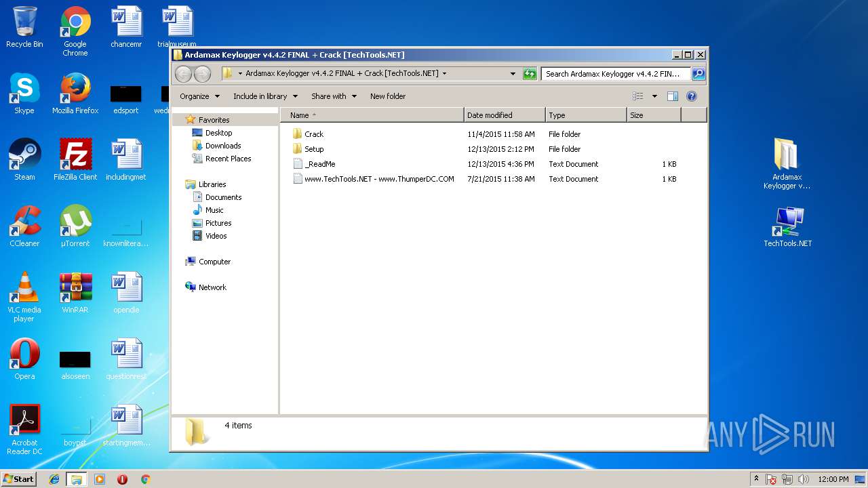
Task: Open Explorer help question mark icon
Action: coord(692,96)
